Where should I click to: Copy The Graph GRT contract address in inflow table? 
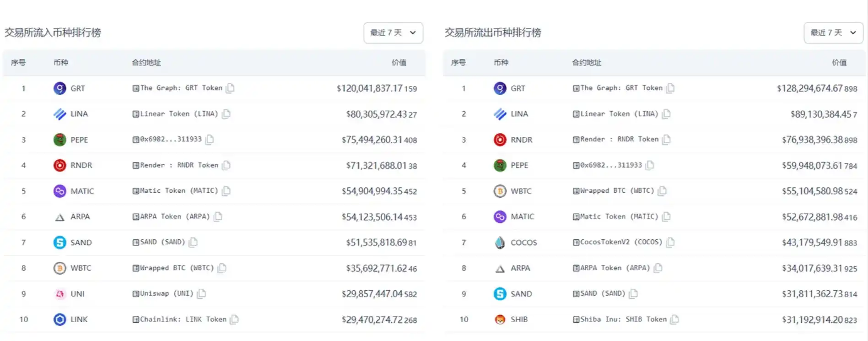click(230, 88)
